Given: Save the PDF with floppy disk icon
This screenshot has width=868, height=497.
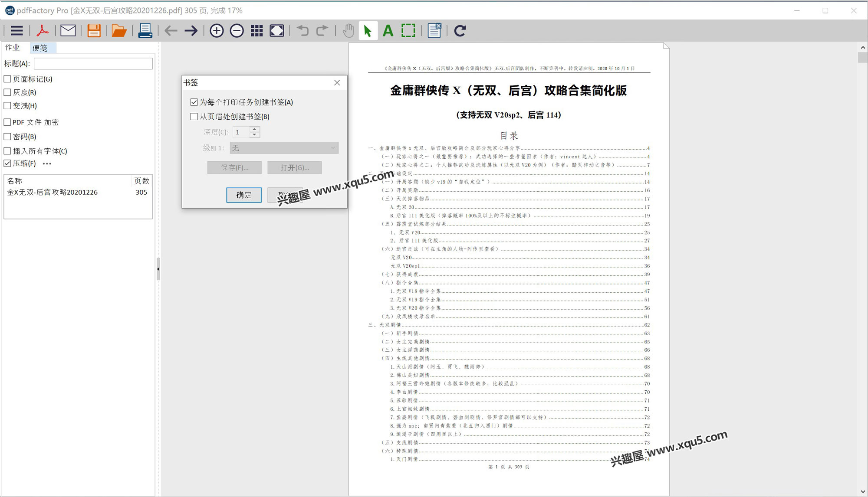Looking at the screenshot, I should [x=94, y=30].
